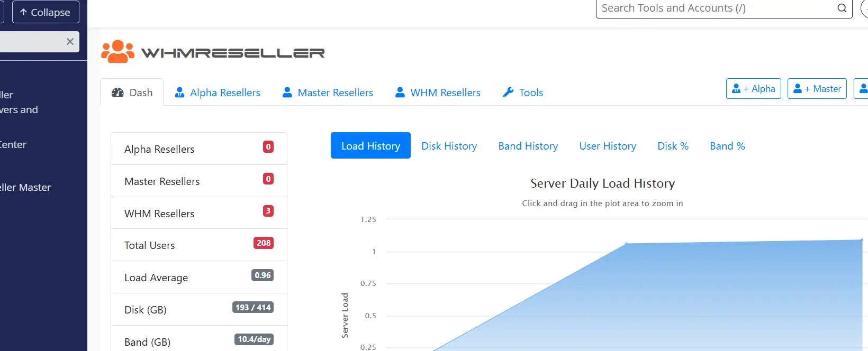Image resolution: width=868 pixels, height=351 pixels.
Task: Click the Alpha Resellers user icon
Action: [x=180, y=93]
